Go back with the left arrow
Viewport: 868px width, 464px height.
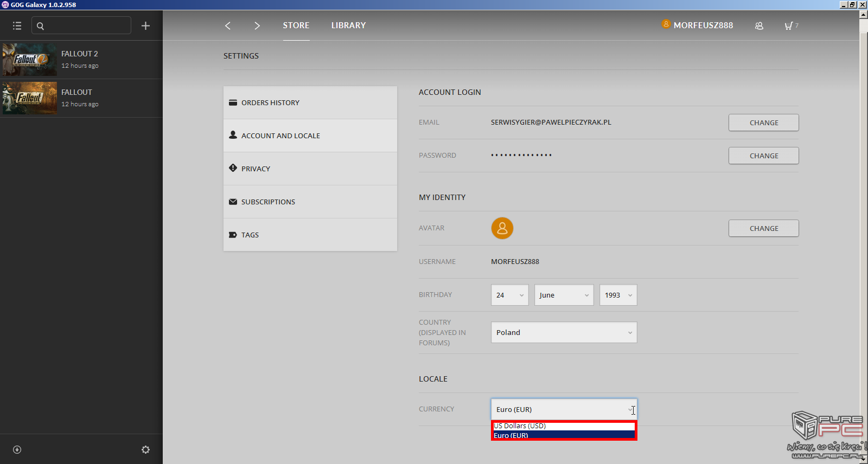click(228, 25)
